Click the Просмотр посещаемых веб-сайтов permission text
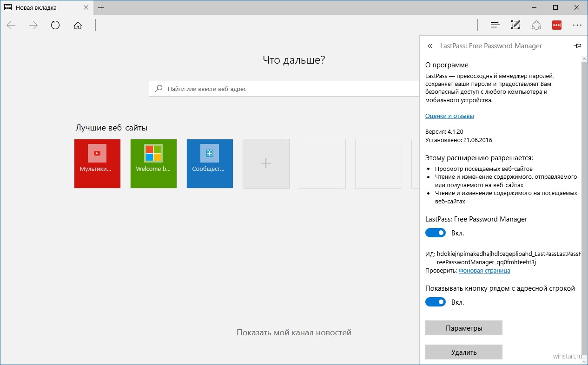Image resolution: width=588 pixels, height=365 pixels. (x=484, y=169)
